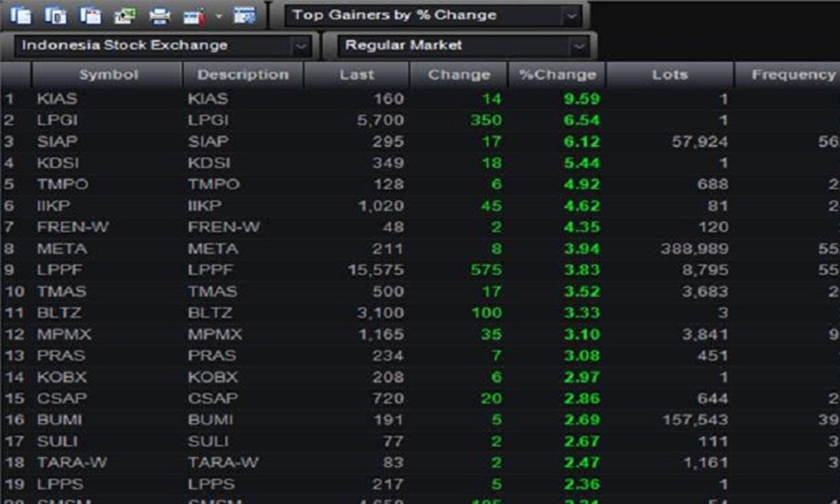Select BUMI in the Symbol column
This screenshot has width=840, height=504.
point(59,420)
